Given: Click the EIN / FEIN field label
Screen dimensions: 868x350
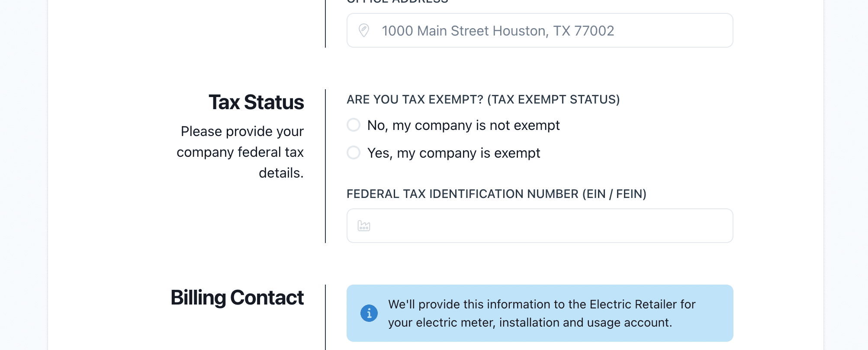Looking at the screenshot, I should (496, 194).
